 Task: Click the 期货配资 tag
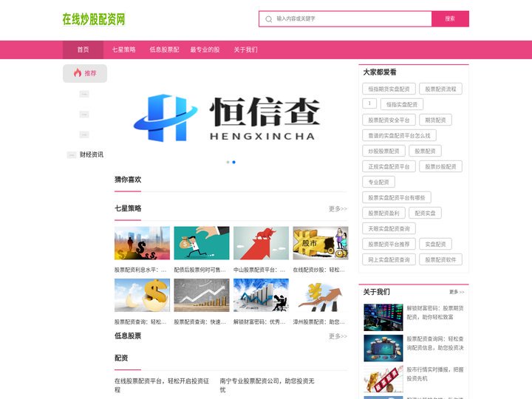coord(436,120)
